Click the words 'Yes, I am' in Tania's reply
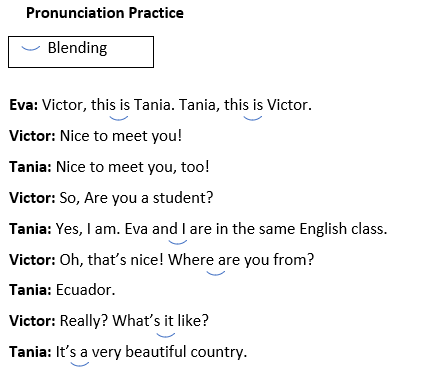 click(x=88, y=229)
